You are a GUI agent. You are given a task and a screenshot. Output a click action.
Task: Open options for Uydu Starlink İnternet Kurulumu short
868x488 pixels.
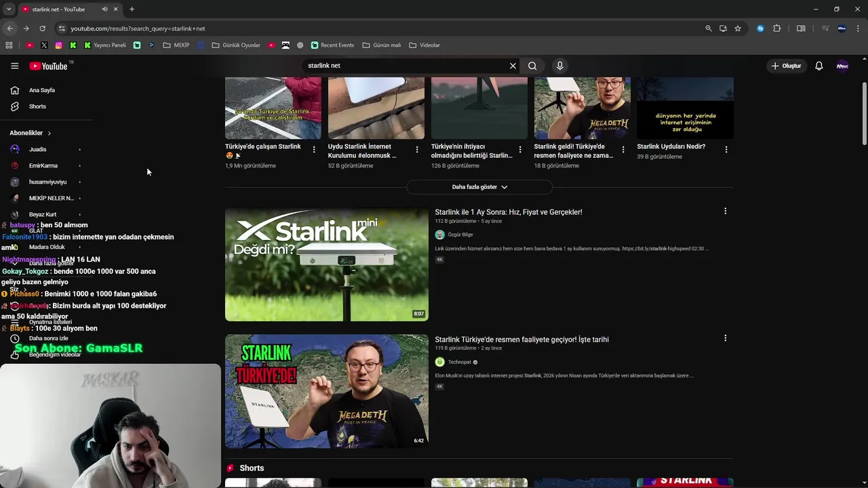point(417,150)
